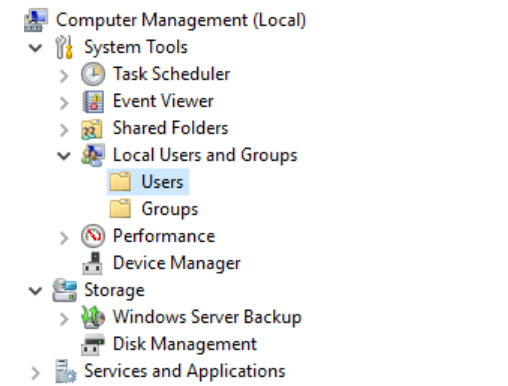Click the Event Viewer notebook icon
This screenshot has width=508, height=386.
(93, 101)
